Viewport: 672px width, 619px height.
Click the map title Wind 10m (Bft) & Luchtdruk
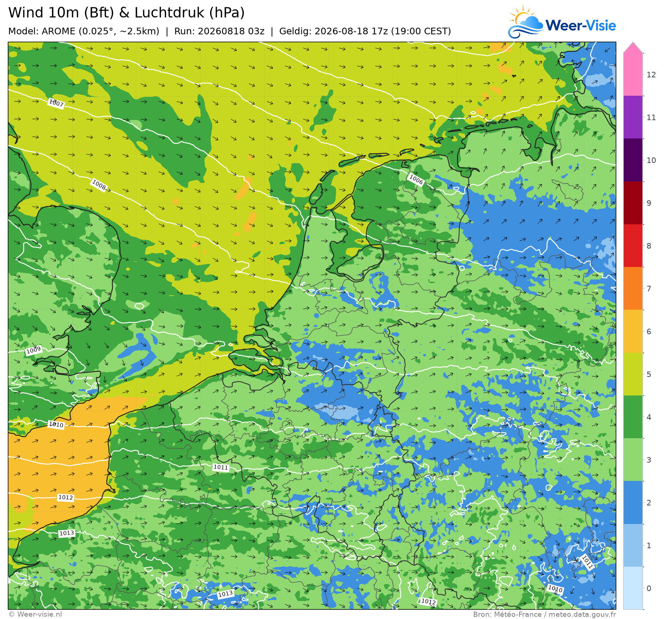[126, 13]
